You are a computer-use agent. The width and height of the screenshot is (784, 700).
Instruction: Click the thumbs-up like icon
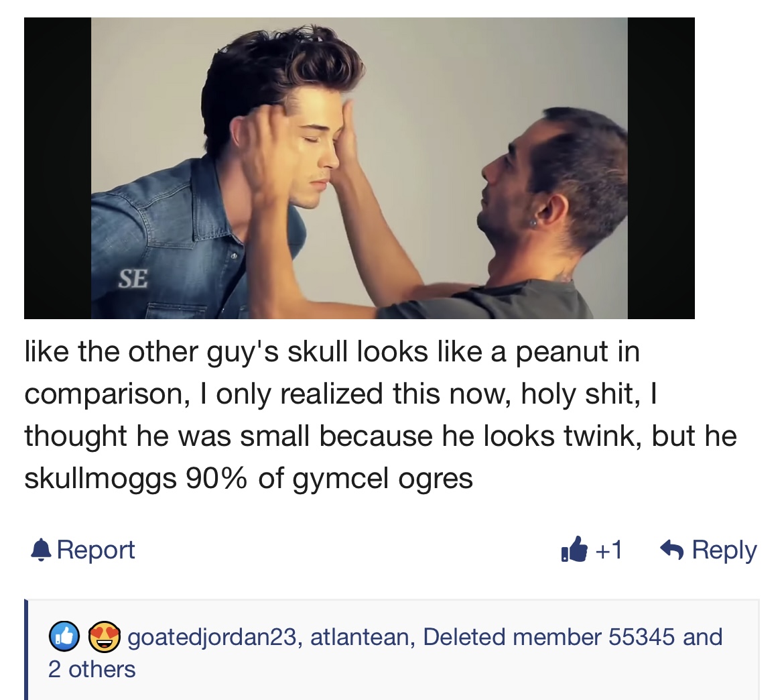point(574,549)
